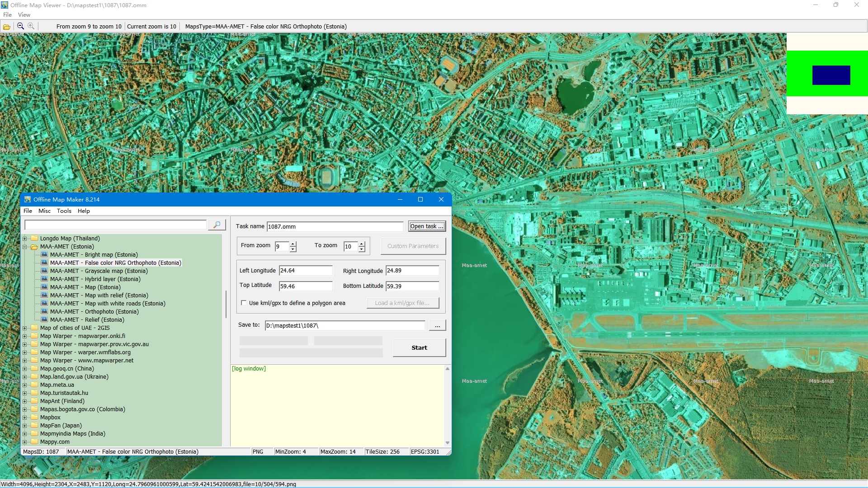Open File menu in Offline Map Viewer

click(x=7, y=15)
